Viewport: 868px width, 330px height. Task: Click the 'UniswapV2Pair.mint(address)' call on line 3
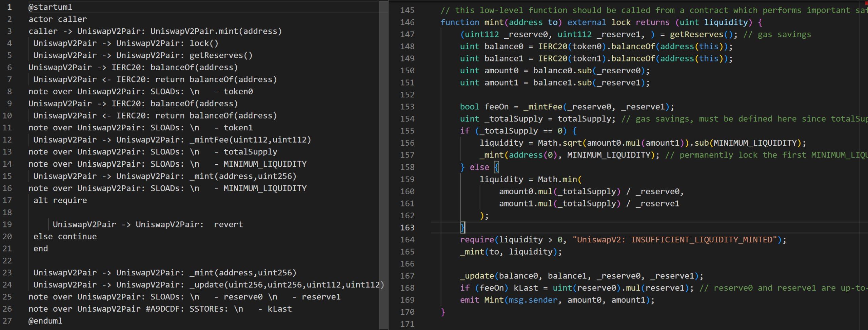216,31
